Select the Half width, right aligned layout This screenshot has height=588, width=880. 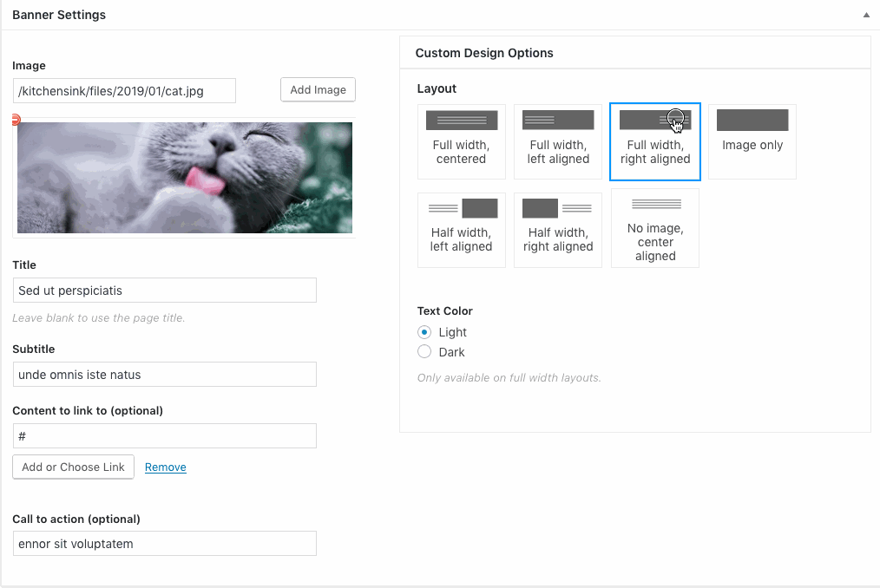click(558, 230)
